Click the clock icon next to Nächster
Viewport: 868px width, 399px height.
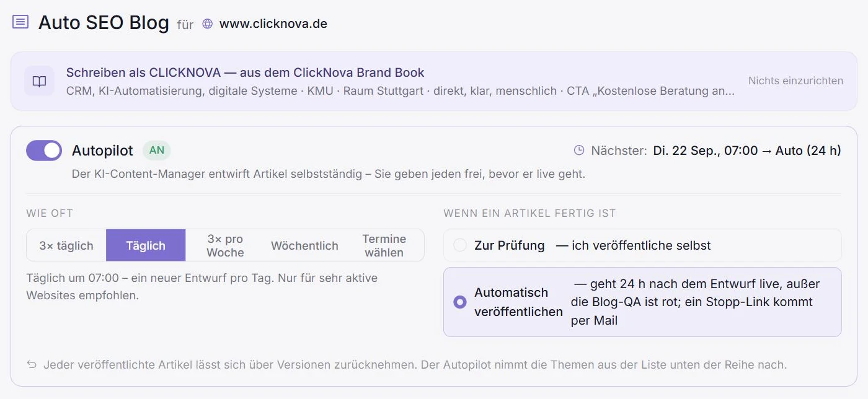[579, 151]
